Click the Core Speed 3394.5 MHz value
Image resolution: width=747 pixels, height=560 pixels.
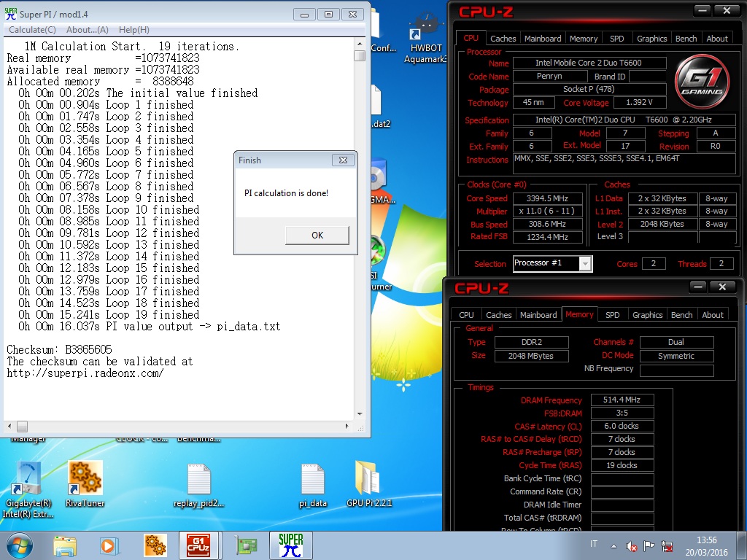tap(547, 198)
